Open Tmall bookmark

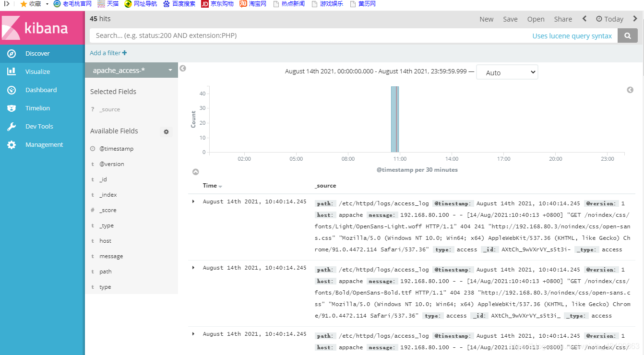pos(108,4)
